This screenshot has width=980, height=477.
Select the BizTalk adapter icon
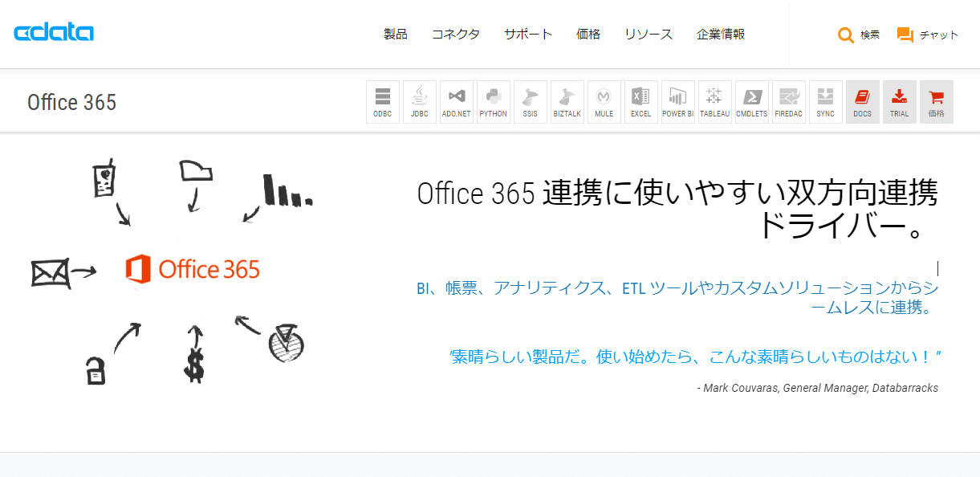click(x=567, y=102)
